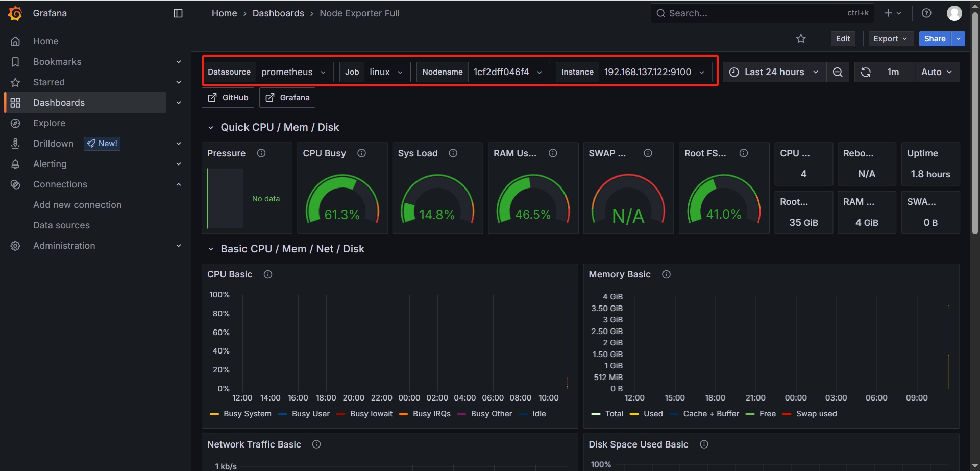
Task: Open the Last 24 hours time picker
Action: (x=774, y=72)
